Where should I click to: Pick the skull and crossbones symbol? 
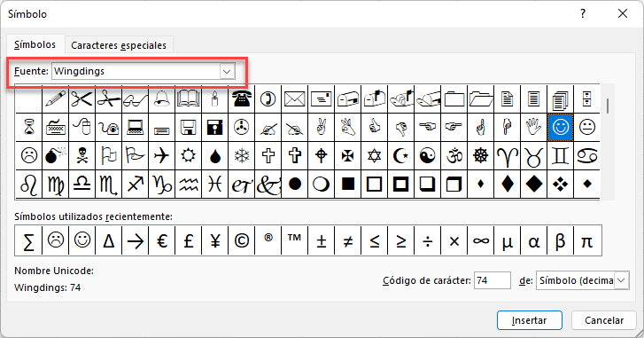[x=82, y=156]
